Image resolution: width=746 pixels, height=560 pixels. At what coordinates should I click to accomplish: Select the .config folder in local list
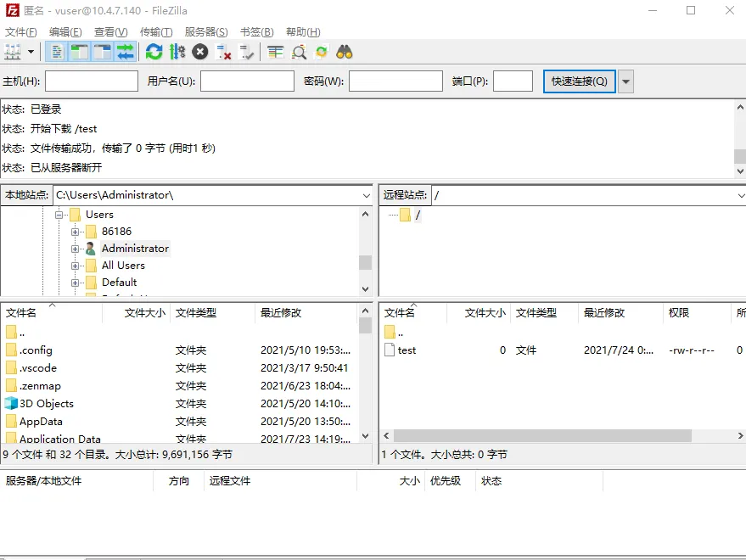(x=36, y=350)
